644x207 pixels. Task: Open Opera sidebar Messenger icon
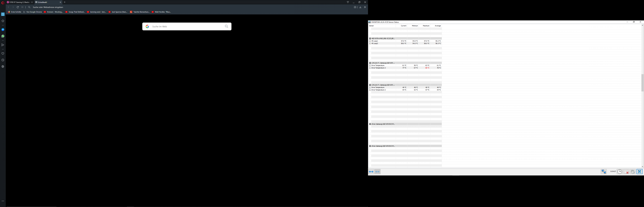tap(3, 29)
